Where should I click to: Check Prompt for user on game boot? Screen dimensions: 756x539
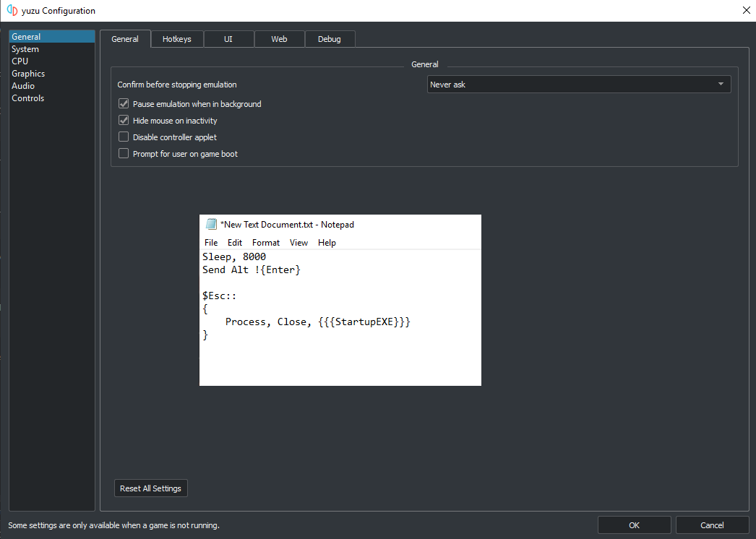[124, 154]
